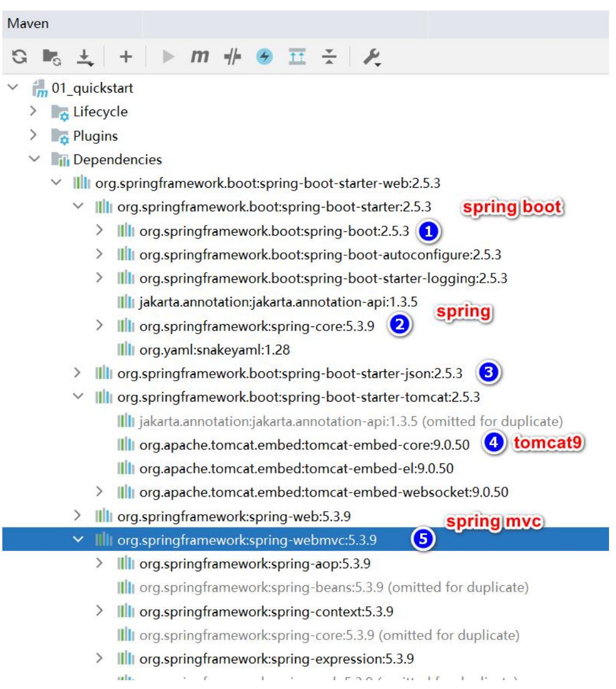Select tomcat-embed-core:9.0.50 row

(x=304, y=445)
